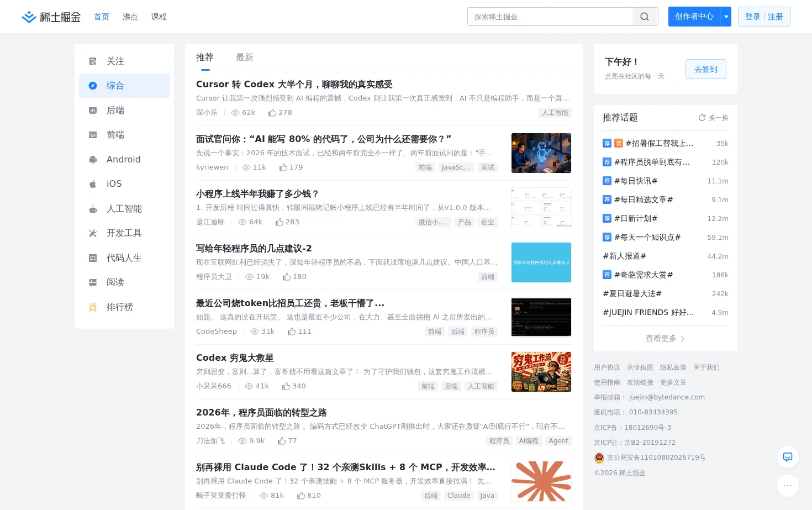Click the 登录 link
812x510 pixels.
753,17
